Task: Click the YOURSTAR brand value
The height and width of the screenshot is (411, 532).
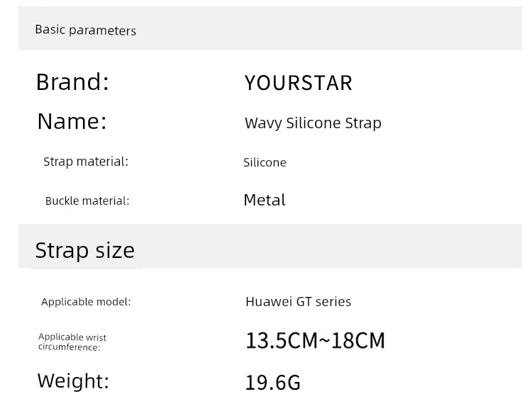Action: pos(298,83)
